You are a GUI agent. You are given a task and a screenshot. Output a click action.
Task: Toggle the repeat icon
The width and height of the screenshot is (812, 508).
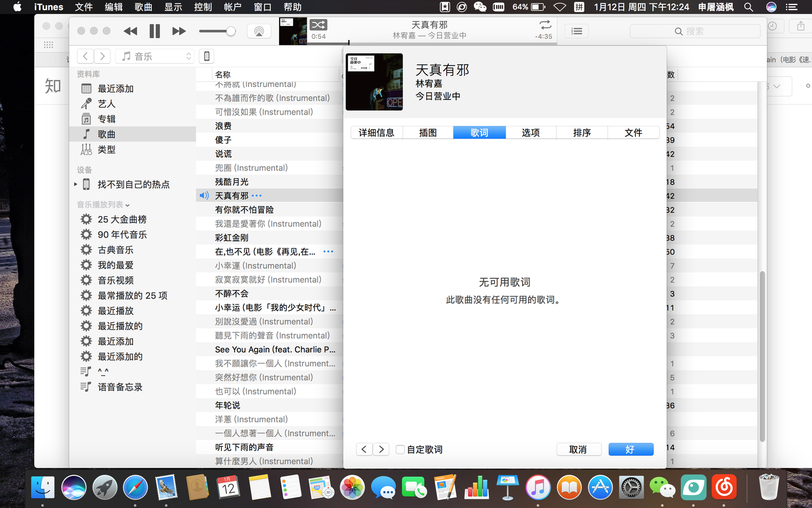[x=545, y=25]
